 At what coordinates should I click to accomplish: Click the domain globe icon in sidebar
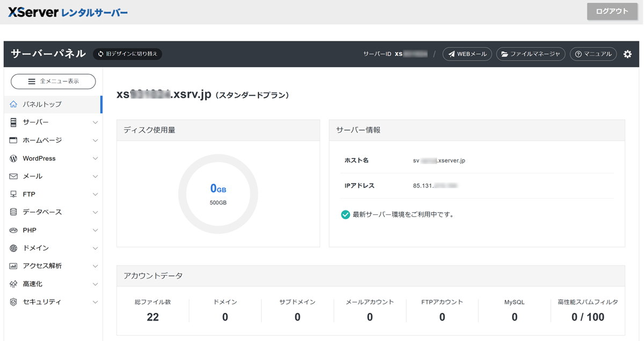(x=13, y=248)
